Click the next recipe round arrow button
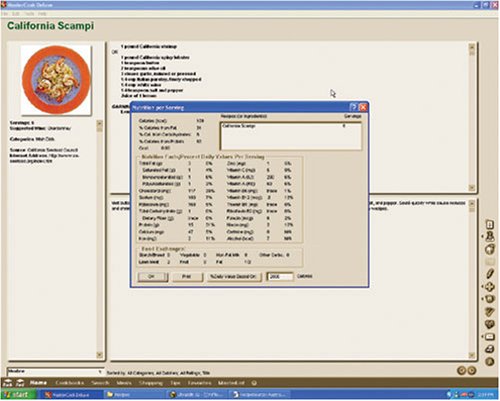The width and height of the screenshot is (500, 401). [471, 370]
